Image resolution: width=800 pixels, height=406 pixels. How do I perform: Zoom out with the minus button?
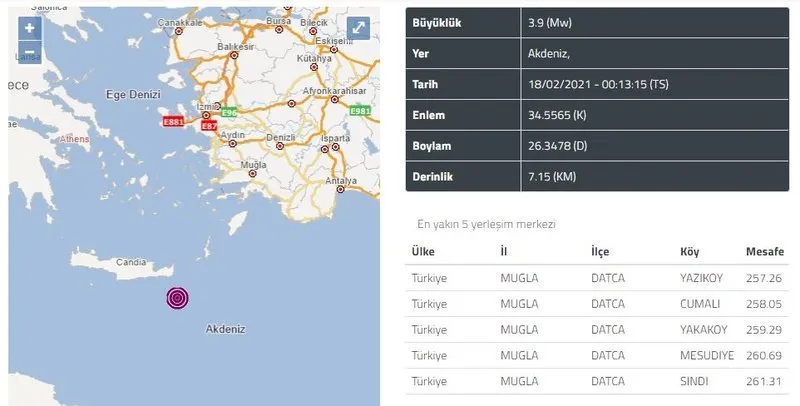[x=29, y=51]
